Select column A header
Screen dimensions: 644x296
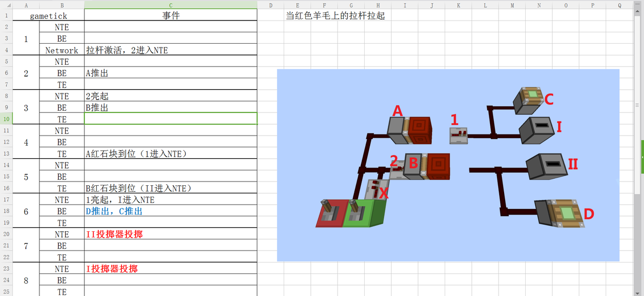[x=26, y=5]
